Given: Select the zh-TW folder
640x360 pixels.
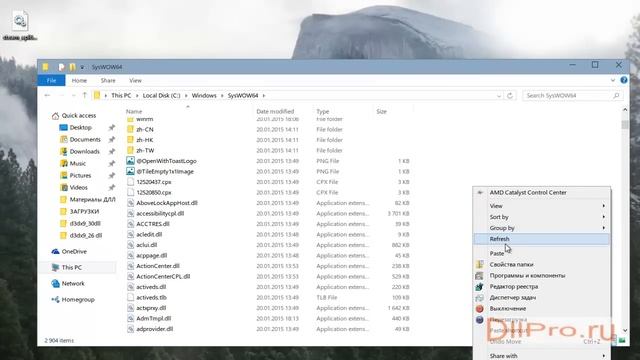Looking at the screenshot, I should pyautogui.click(x=145, y=150).
